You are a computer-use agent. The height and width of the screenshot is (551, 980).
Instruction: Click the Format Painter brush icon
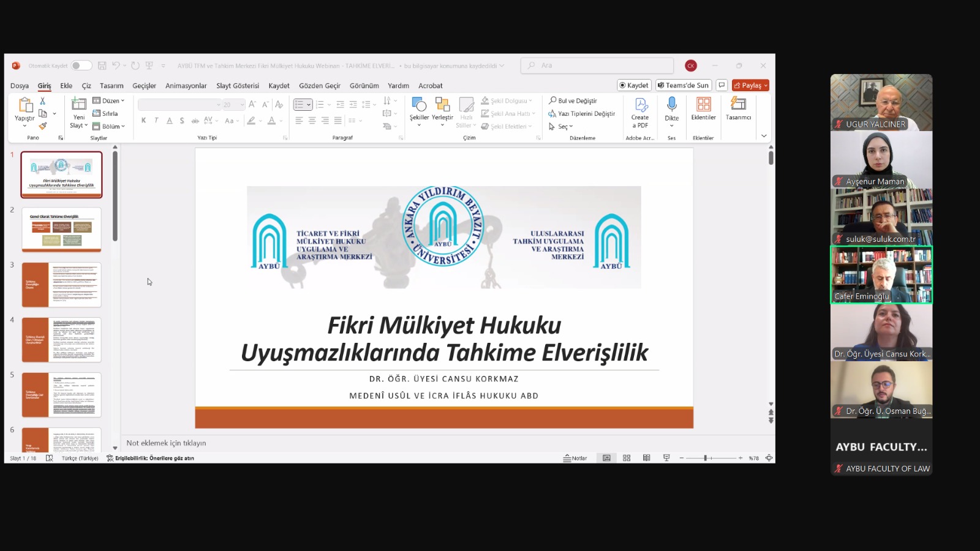pos(42,126)
